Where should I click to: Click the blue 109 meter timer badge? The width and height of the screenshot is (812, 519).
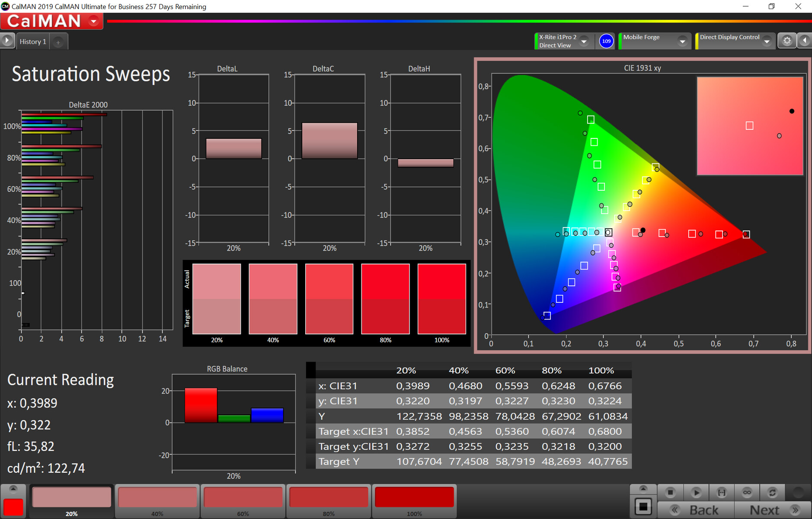click(x=606, y=41)
